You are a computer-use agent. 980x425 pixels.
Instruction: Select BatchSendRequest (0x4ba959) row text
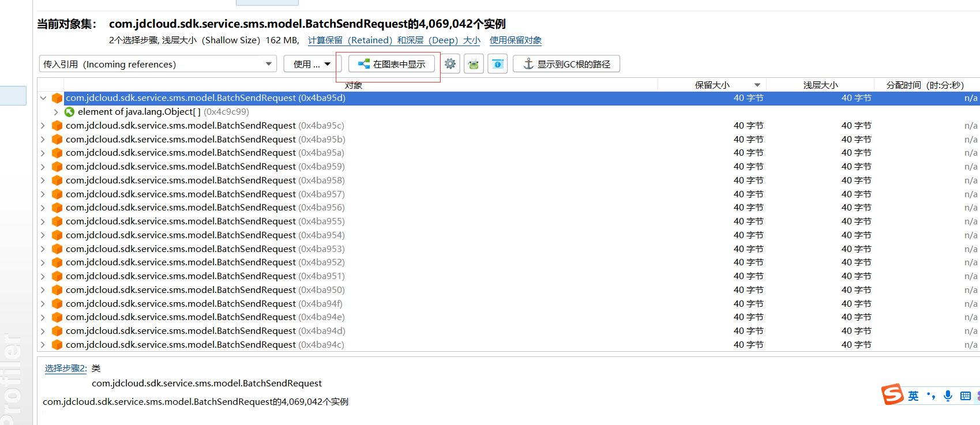pos(205,167)
